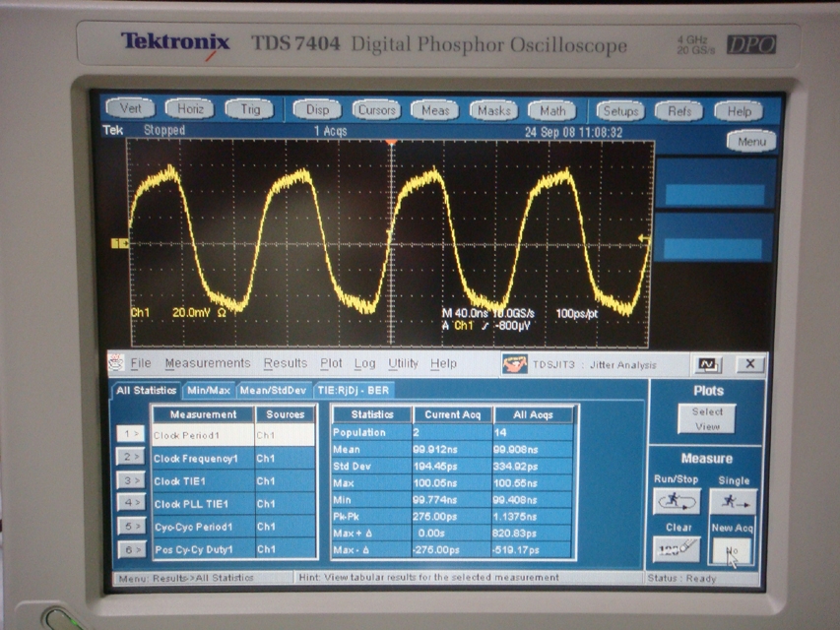The width and height of the screenshot is (840, 630).
Task: Open the Vert menu button
Action: [x=131, y=109]
